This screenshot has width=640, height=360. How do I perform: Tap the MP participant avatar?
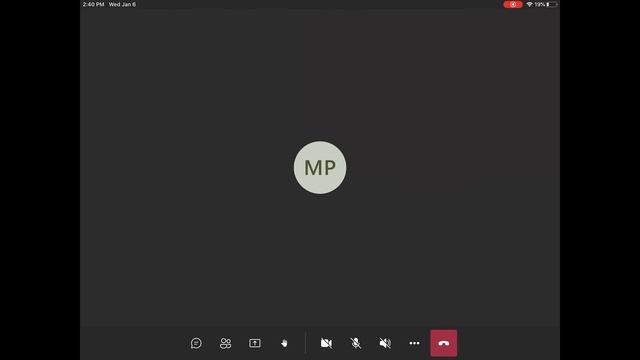[x=320, y=167]
